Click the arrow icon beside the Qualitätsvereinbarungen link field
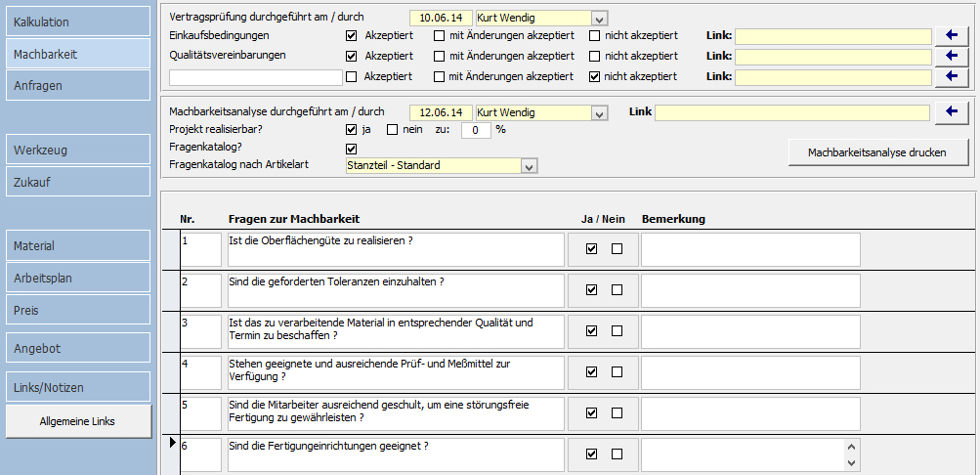The width and height of the screenshot is (980, 475). pos(950,57)
